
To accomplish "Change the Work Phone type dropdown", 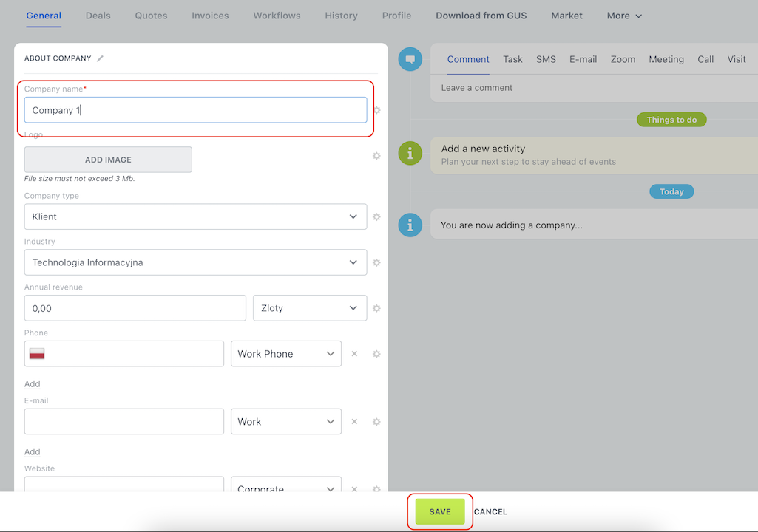I will (x=285, y=354).
